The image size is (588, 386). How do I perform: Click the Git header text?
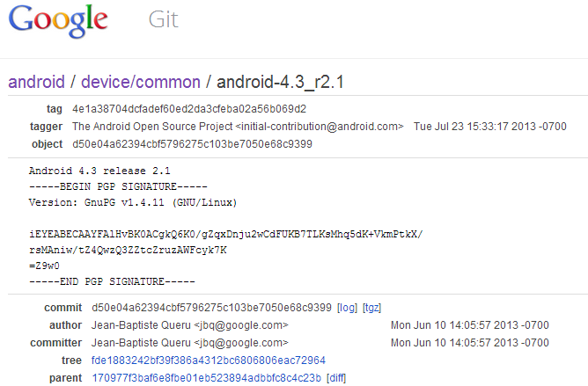(x=164, y=19)
